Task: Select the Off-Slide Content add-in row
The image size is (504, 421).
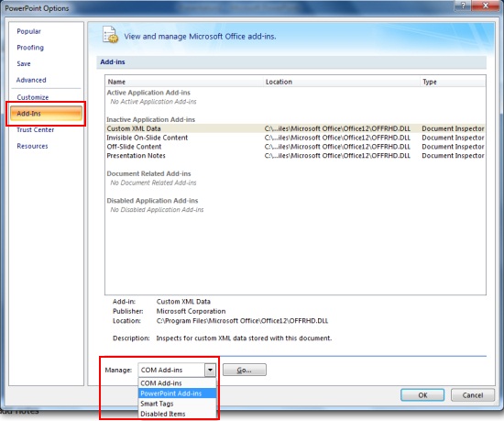Action: point(295,147)
